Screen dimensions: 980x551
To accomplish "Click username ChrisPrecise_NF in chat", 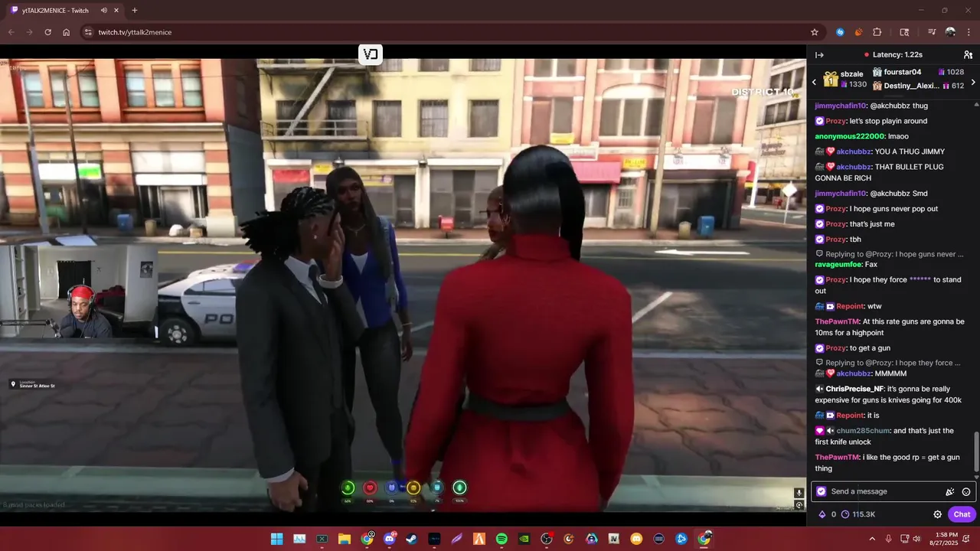I will point(854,389).
